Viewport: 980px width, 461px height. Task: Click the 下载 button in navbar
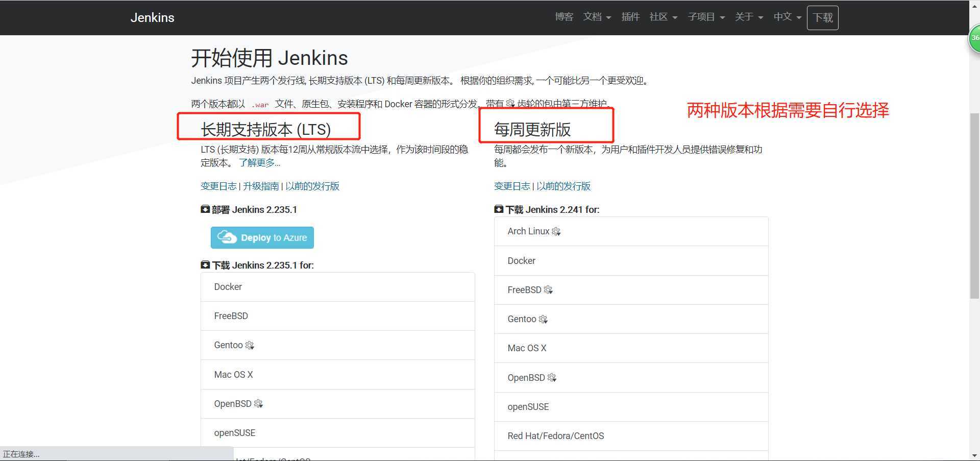(x=822, y=18)
